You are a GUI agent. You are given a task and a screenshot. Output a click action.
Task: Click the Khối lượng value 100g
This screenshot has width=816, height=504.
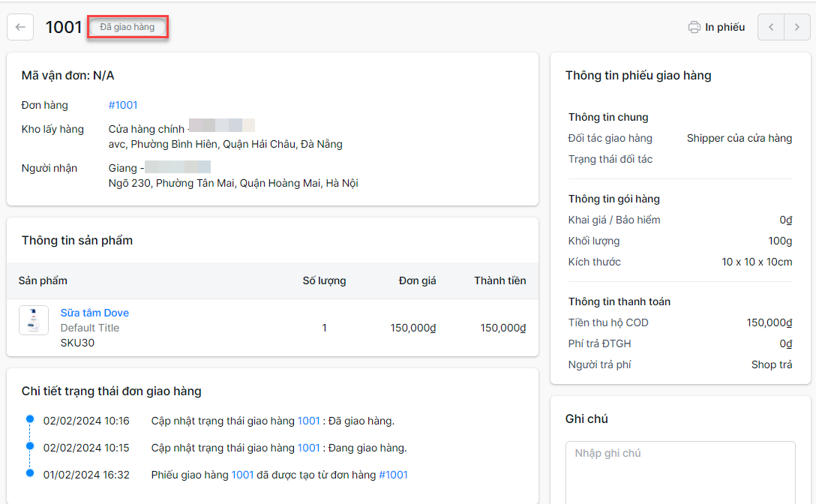[x=780, y=241]
